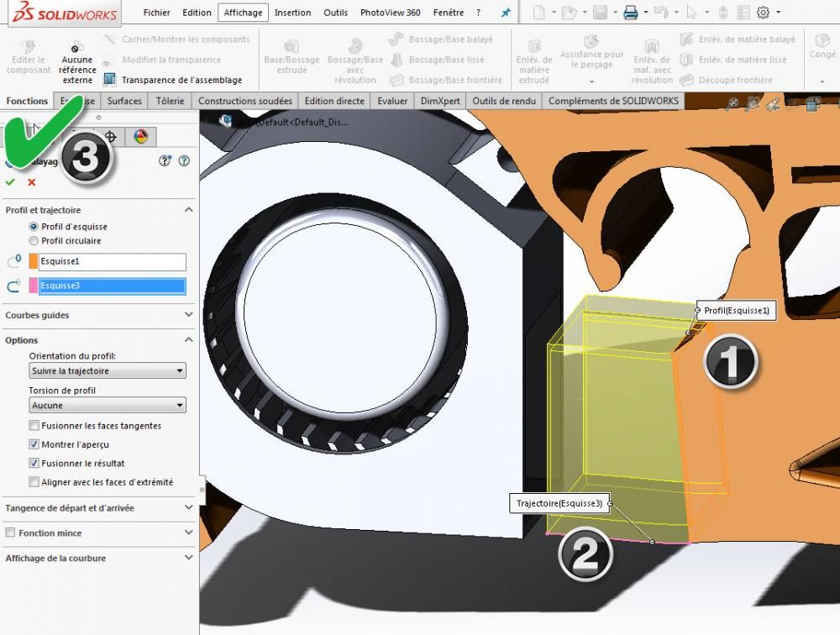This screenshot has width=840, height=635.
Task: Open the DisplayManager color-ball tab
Action: [x=140, y=137]
